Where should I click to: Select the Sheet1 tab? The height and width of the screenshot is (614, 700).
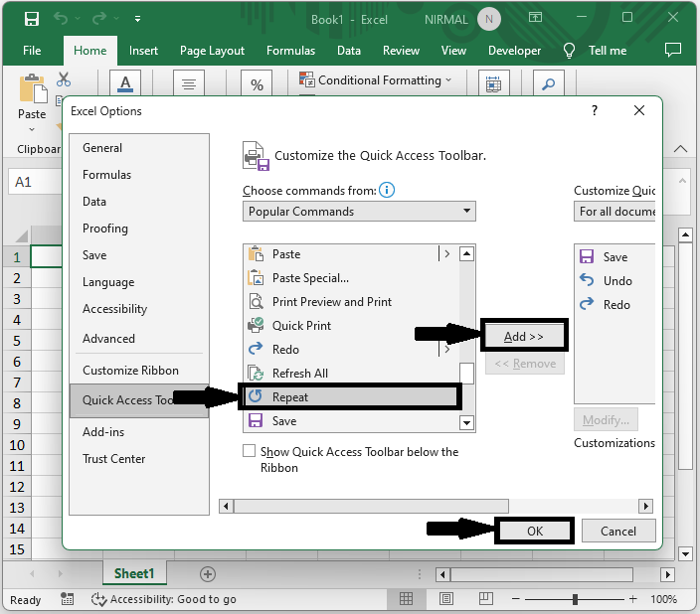point(134,573)
